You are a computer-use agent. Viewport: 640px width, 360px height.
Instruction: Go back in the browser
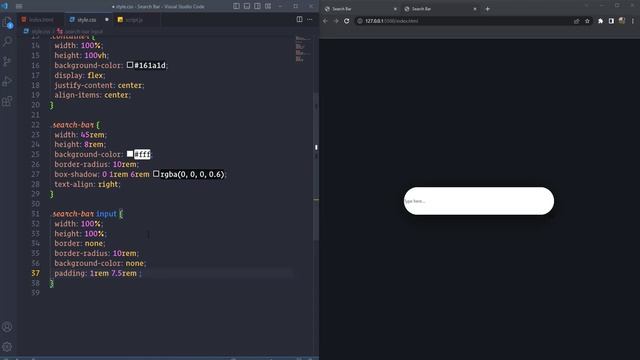point(325,21)
